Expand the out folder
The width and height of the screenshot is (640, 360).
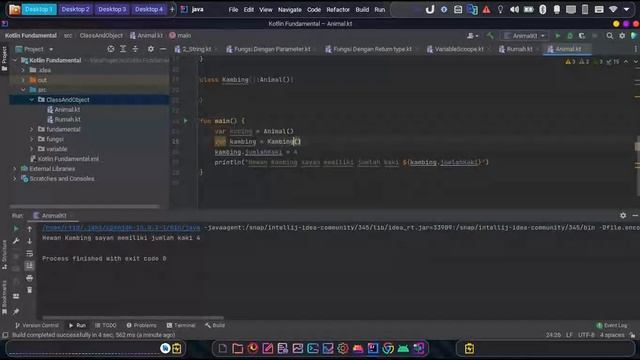(23, 80)
